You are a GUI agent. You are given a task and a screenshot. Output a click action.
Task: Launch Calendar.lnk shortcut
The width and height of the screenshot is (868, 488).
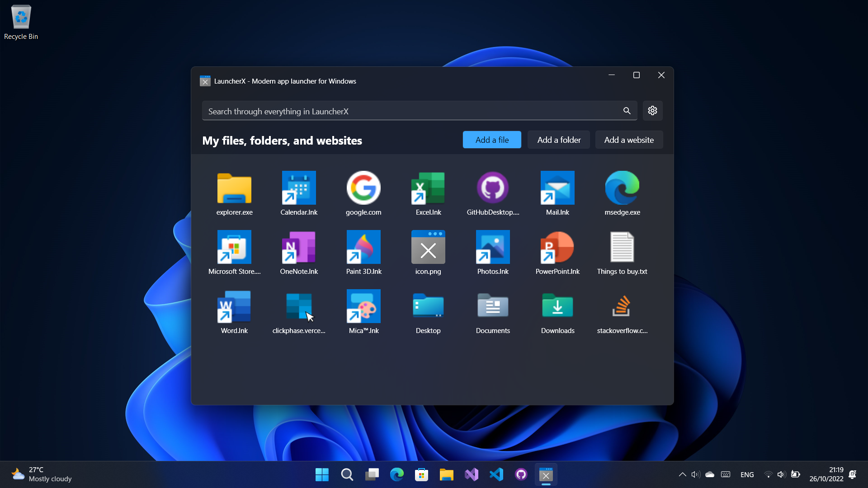tap(299, 194)
